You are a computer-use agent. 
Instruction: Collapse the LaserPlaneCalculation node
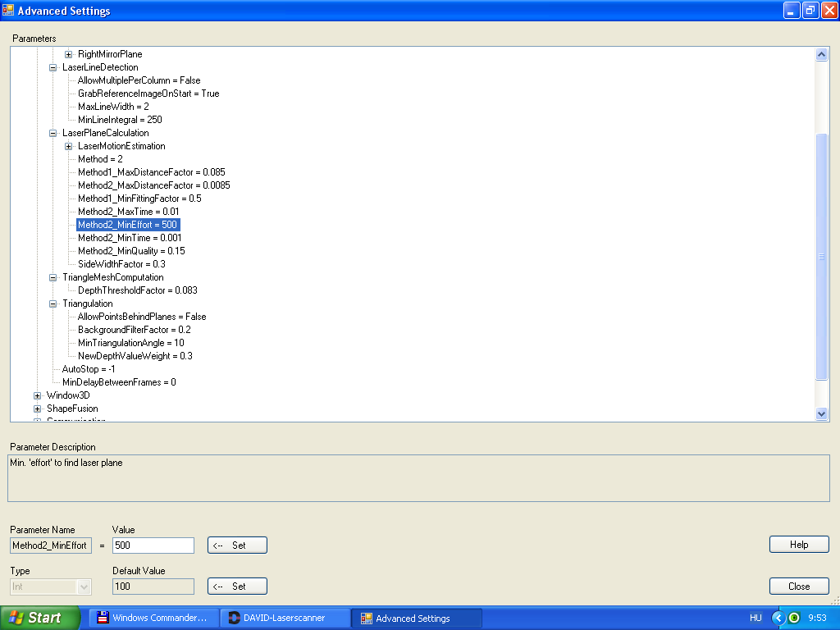[x=53, y=133]
